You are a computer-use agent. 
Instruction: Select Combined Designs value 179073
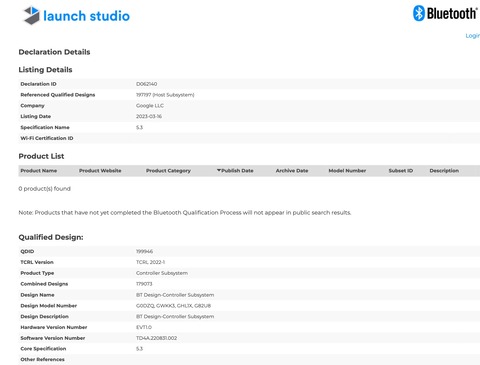click(144, 284)
